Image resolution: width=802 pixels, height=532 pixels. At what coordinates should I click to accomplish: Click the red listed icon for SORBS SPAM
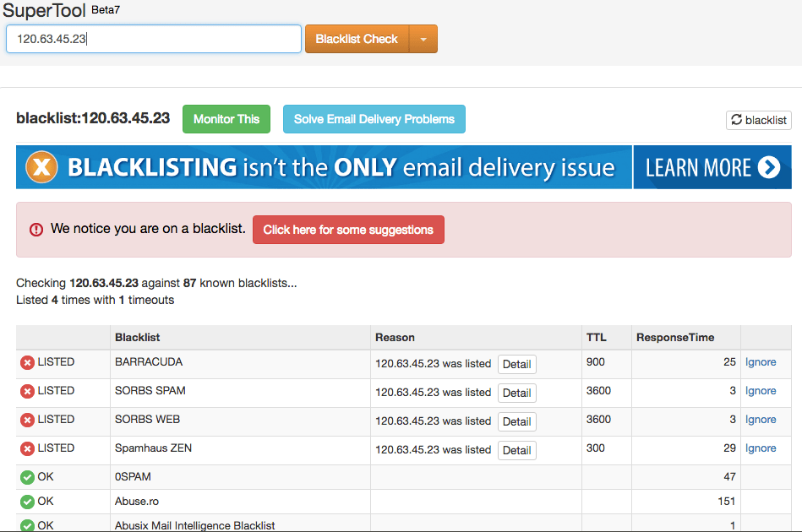coord(27,392)
